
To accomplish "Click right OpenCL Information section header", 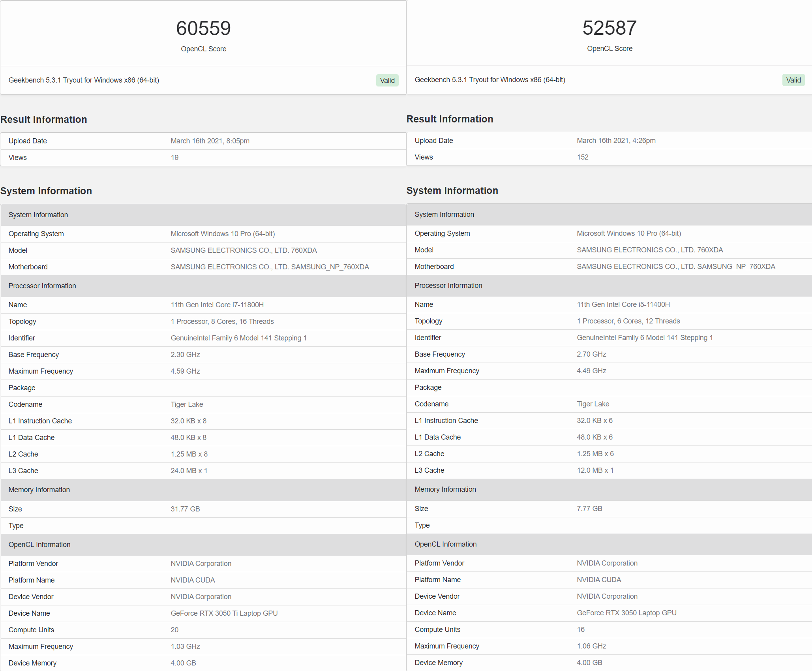I will pyautogui.click(x=609, y=544).
